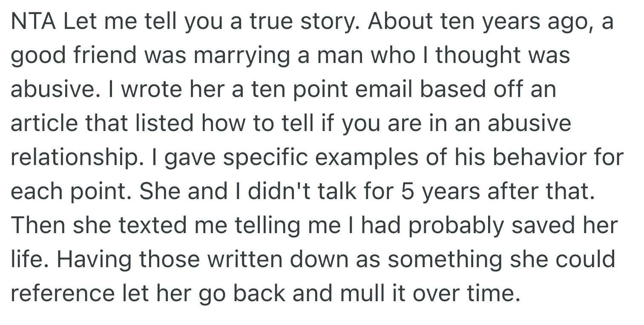Click the word "thought" in the second line
The image size is (644, 325).
(477, 56)
